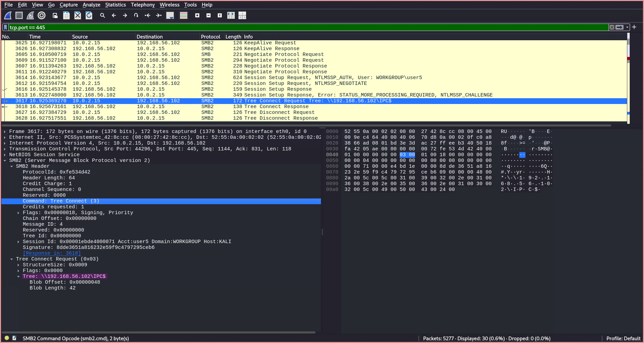Image resolution: width=644 pixels, height=343 pixels.
Task: Select the Message ID: 4 field
Action: tap(43, 224)
